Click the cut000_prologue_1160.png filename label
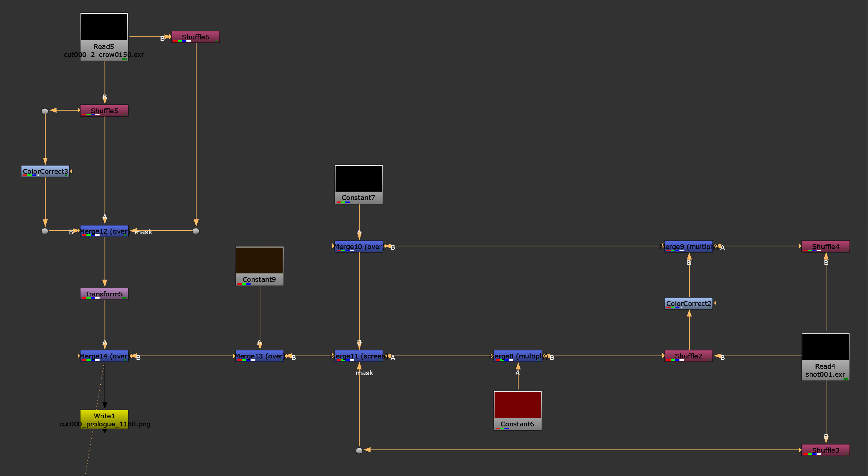 [x=105, y=424]
